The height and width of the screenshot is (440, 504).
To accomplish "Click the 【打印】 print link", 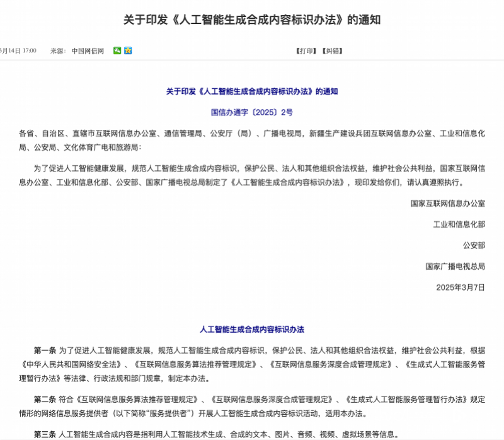I will (306, 51).
